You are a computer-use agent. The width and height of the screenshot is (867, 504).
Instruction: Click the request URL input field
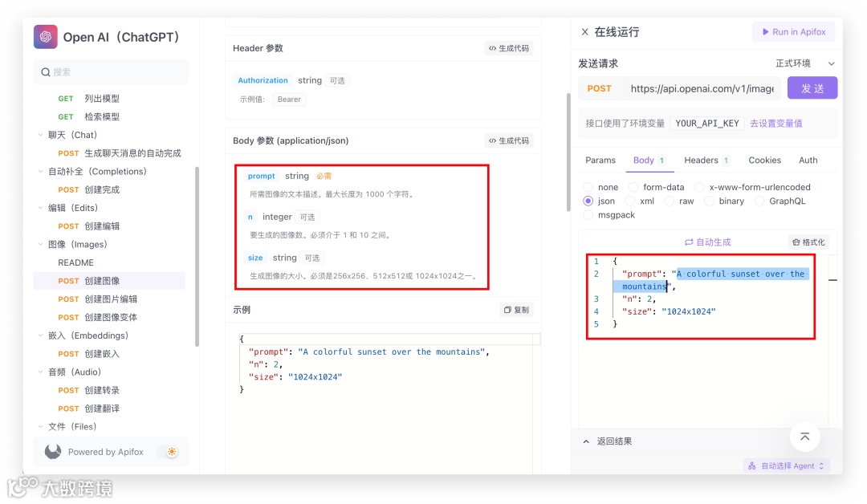point(702,88)
